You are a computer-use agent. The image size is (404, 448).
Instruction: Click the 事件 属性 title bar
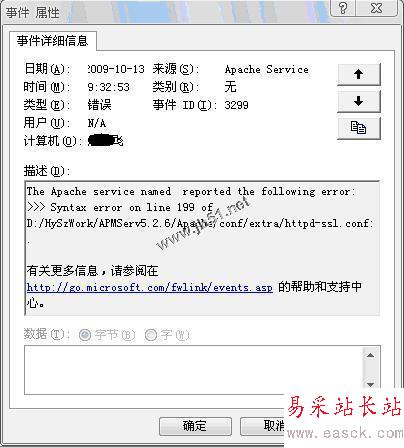tap(167, 12)
